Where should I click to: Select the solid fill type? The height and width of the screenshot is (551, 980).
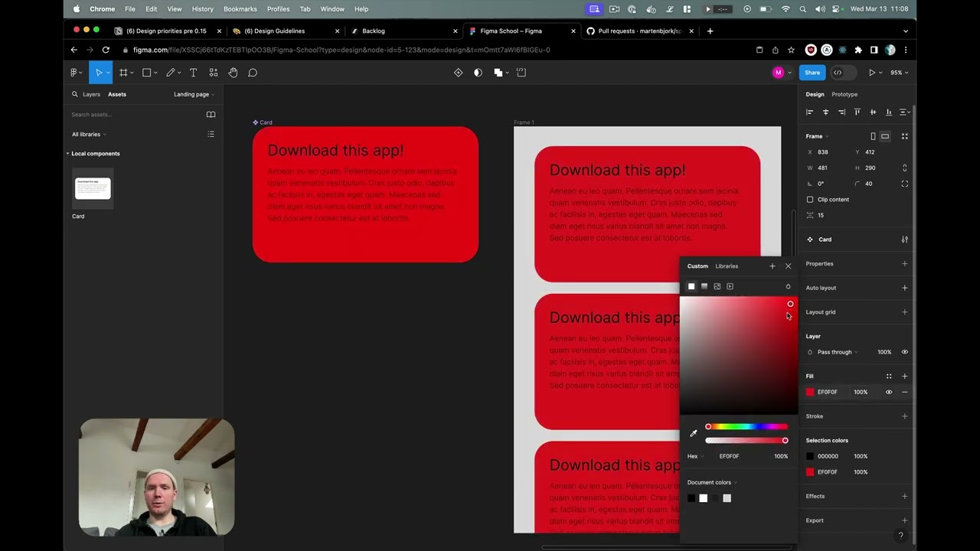(691, 286)
